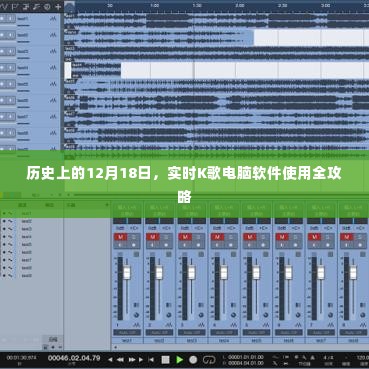Click the return-to-start transport icon
Viewport: 369px width, 369px height.
coord(151,360)
